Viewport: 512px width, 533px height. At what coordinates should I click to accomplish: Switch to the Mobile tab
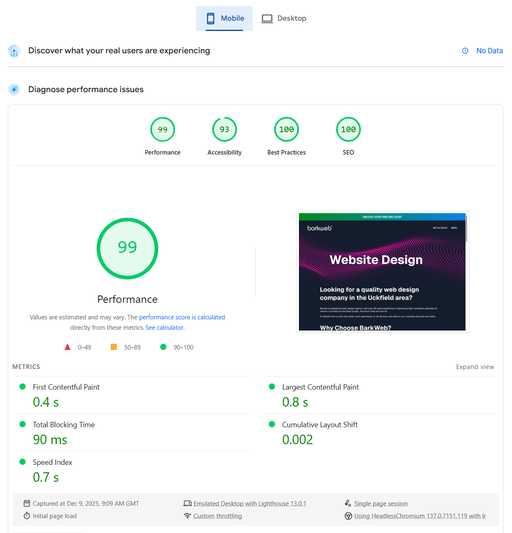click(224, 18)
